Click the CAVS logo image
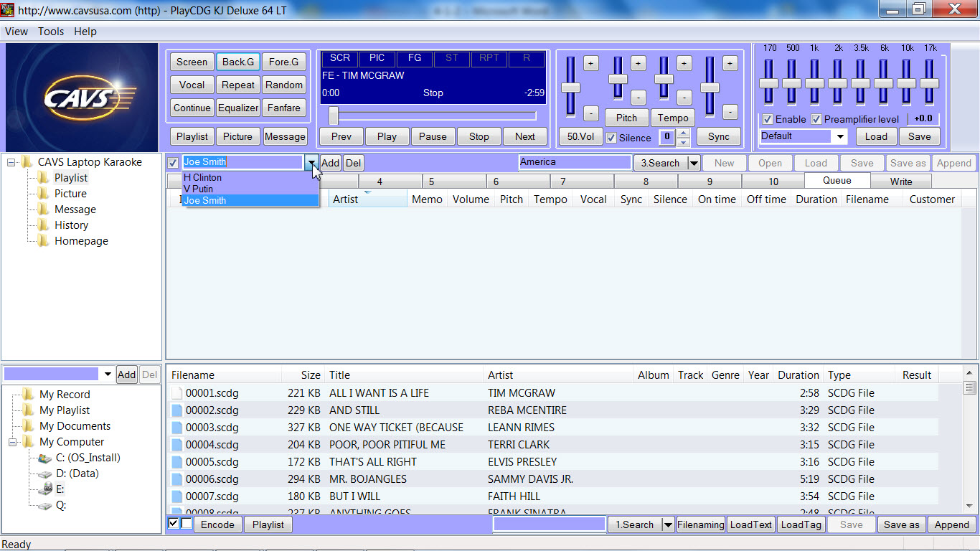This screenshot has width=980, height=551. (x=81, y=97)
